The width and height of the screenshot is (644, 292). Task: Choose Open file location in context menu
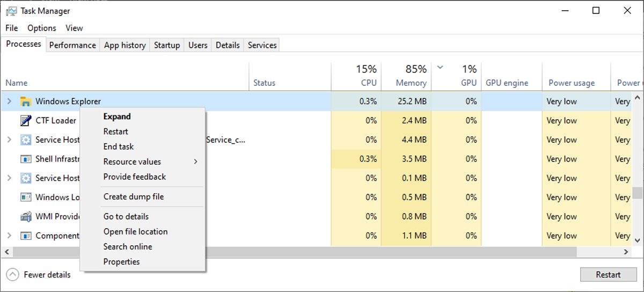(x=135, y=231)
